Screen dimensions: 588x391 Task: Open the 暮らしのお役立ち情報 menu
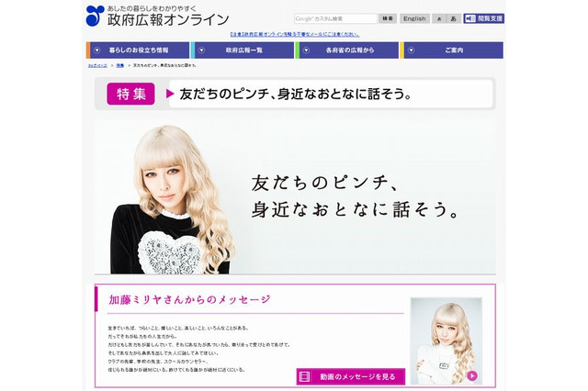coord(138,50)
